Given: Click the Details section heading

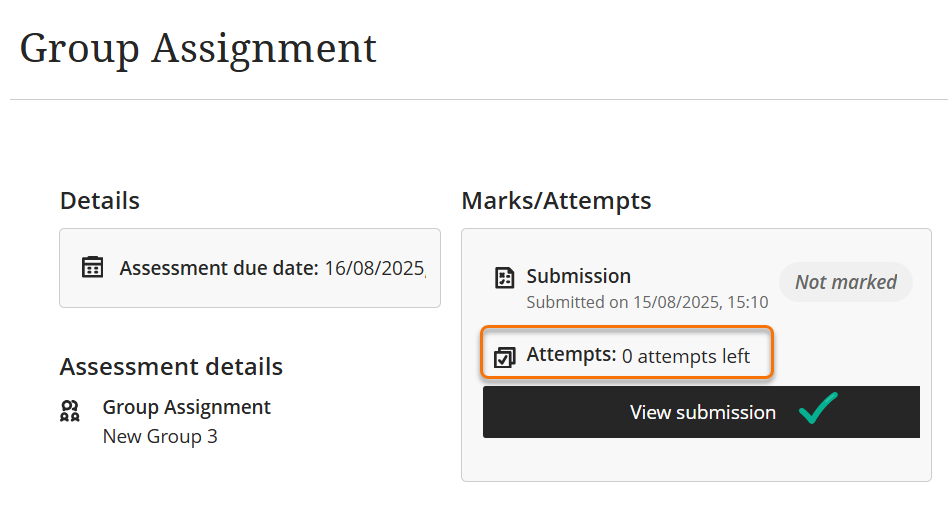Looking at the screenshot, I should coord(100,201).
